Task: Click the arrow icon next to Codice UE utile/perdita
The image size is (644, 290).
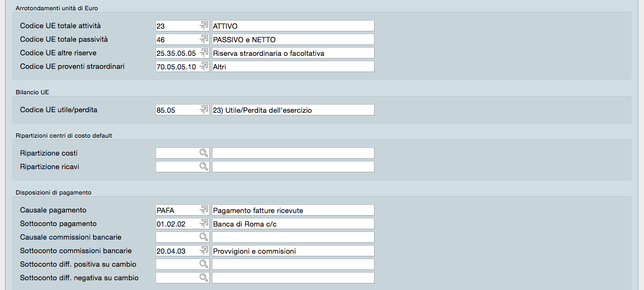Action: (204, 110)
